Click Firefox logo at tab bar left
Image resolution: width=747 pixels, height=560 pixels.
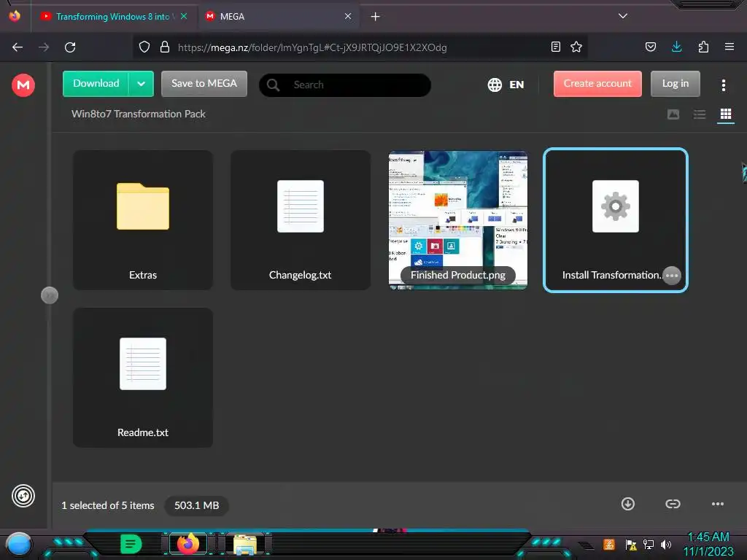point(15,16)
